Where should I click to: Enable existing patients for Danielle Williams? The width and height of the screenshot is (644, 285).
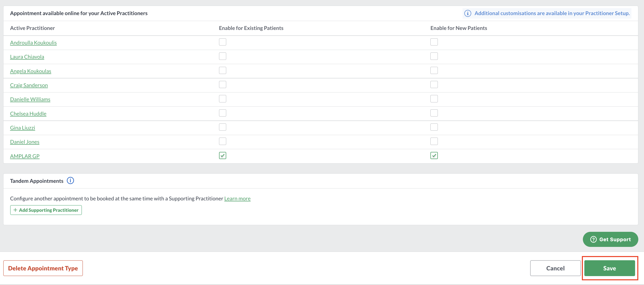click(223, 99)
